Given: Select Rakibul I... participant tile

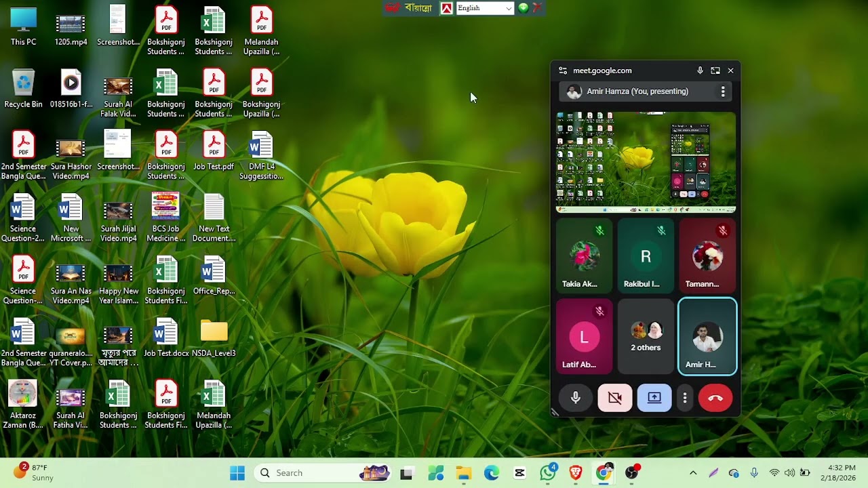Looking at the screenshot, I should [646, 256].
